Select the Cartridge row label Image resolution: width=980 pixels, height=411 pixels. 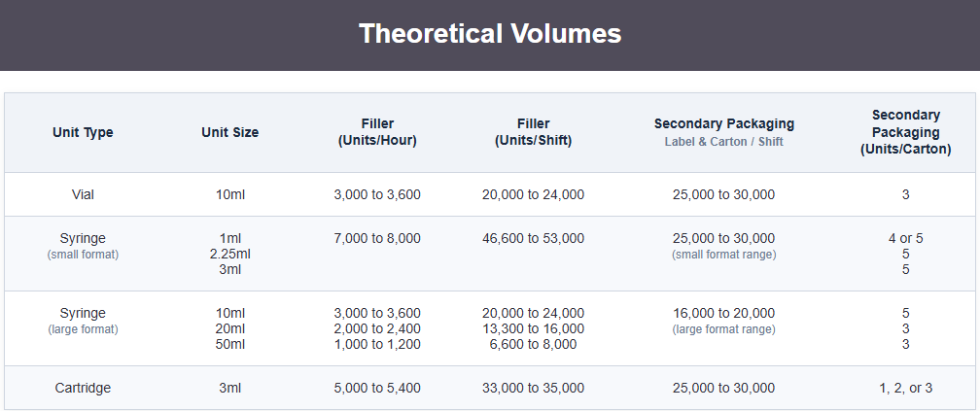[83, 388]
